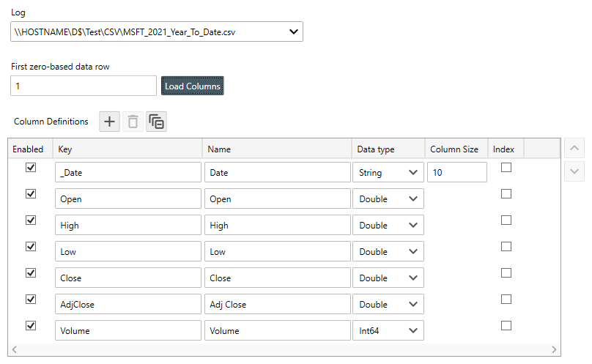The height and width of the screenshot is (364, 592).
Task: Open Int64 data type dropdown for Volume
Action: click(388, 331)
